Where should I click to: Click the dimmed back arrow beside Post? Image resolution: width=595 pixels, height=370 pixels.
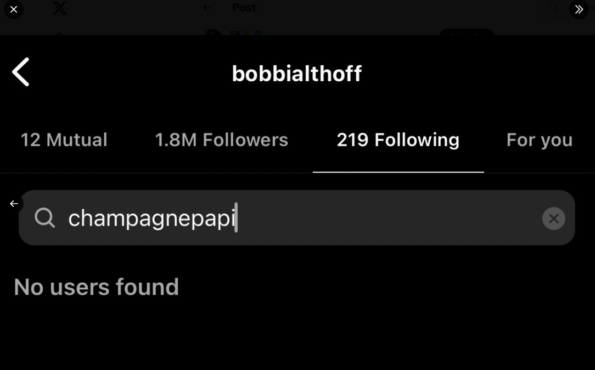tap(207, 8)
